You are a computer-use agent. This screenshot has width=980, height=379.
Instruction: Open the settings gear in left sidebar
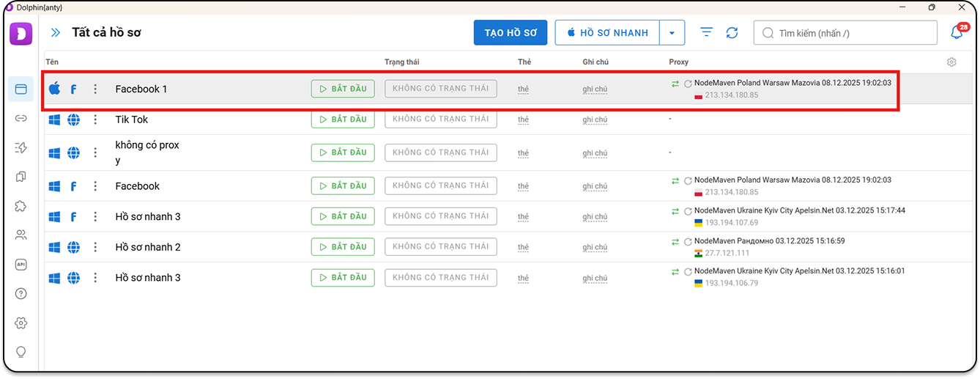(21, 323)
